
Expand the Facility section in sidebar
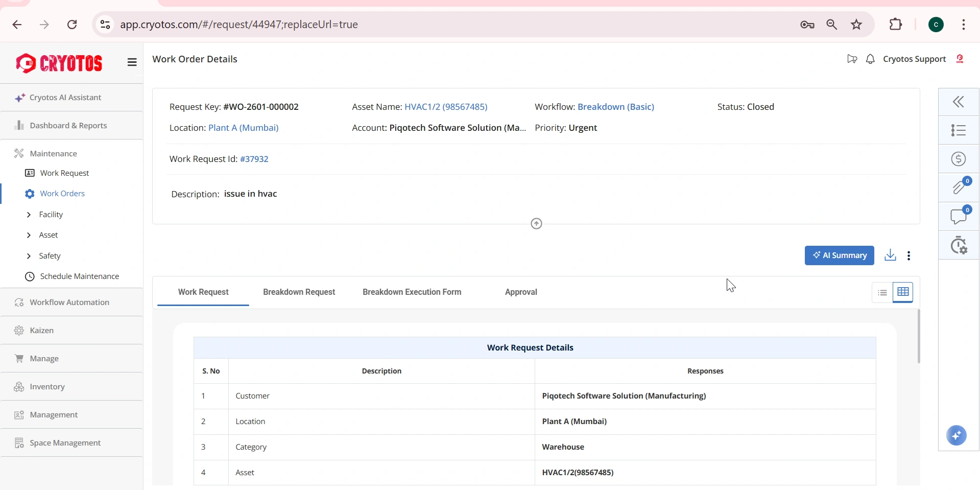pos(51,214)
